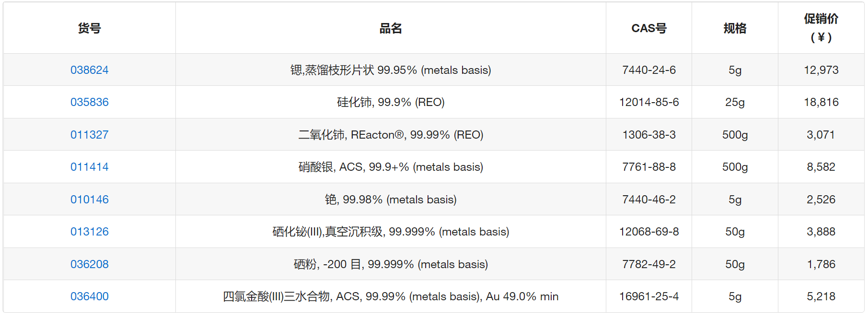
Task: Select the 二氧化铈 REacton product name
Action: (x=391, y=135)
